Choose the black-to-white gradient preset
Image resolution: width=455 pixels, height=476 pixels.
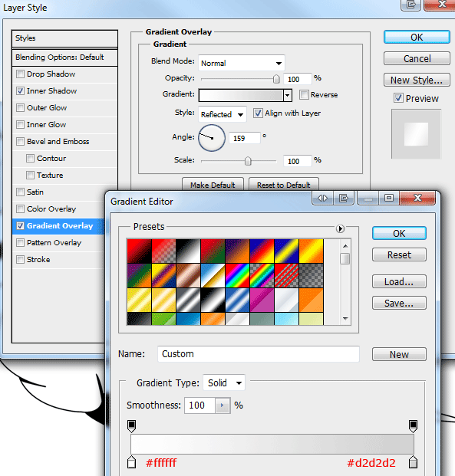189,251
